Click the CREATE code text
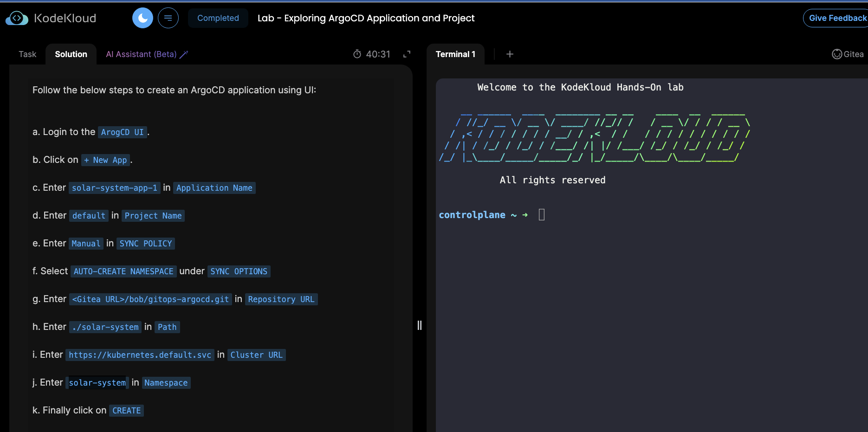The width and height of the screenshot is (868, 432). (127, 411)
